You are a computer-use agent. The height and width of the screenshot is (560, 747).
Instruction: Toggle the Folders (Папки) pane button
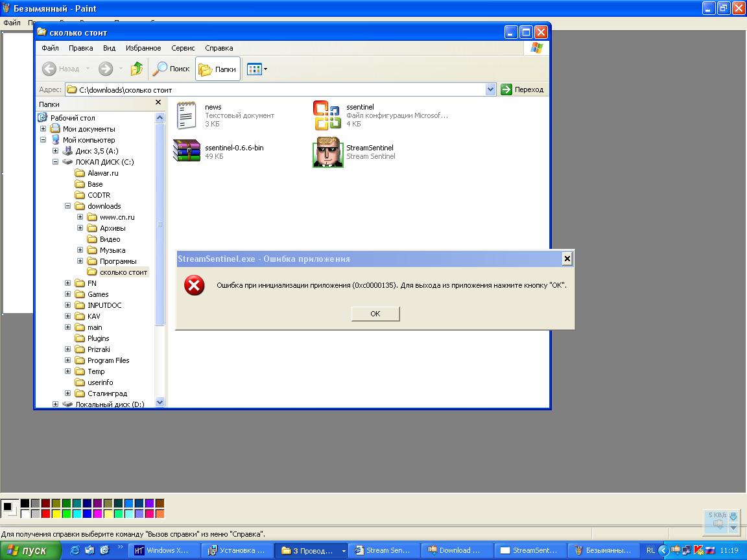pyautogui.click(x=218, y=69)
